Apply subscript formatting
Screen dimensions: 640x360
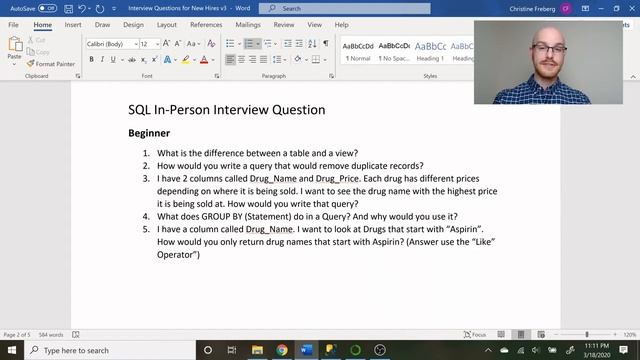(144, 60)
